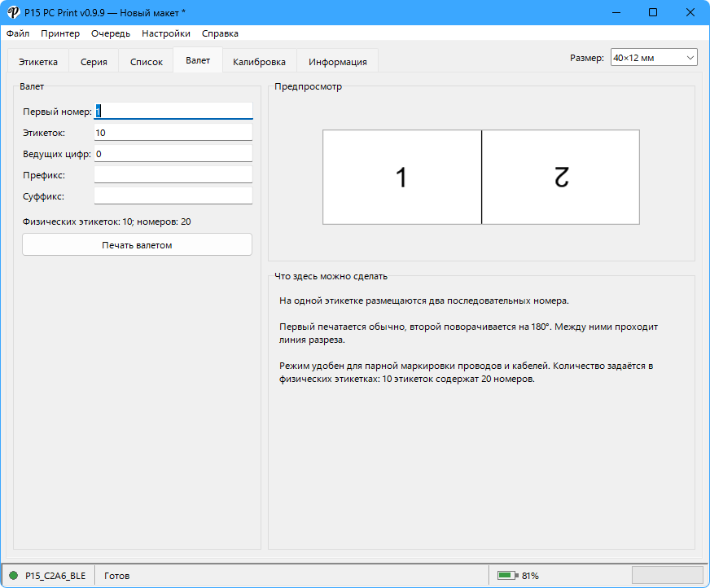Open the Очередь menu
Viewport: 710px width, 588px height.
coord(111,33)
